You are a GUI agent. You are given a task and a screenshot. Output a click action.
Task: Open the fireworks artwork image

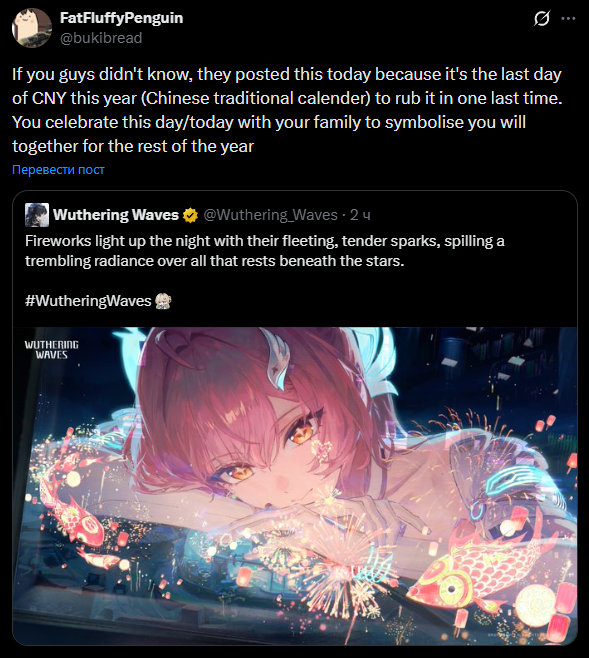295,486
